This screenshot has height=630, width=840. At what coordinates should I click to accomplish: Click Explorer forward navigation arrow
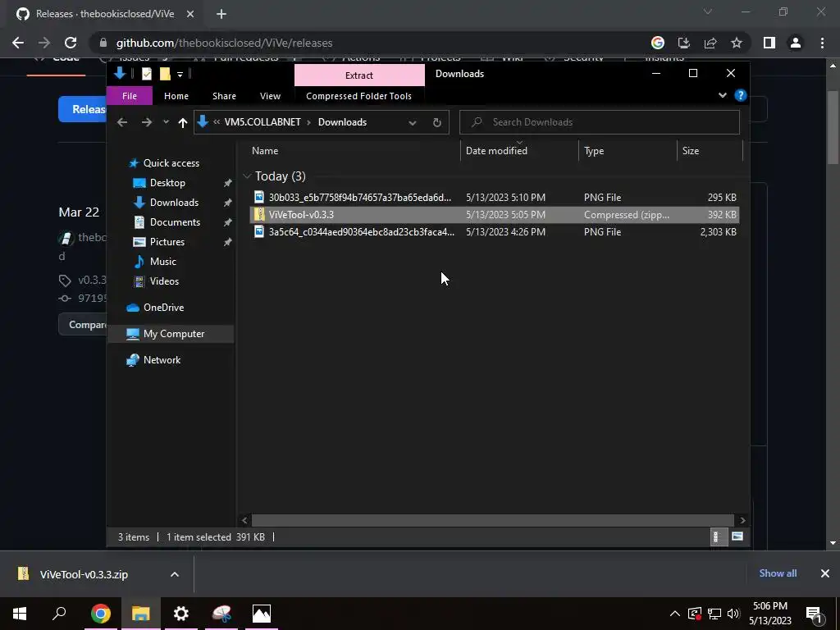(146, 122)
